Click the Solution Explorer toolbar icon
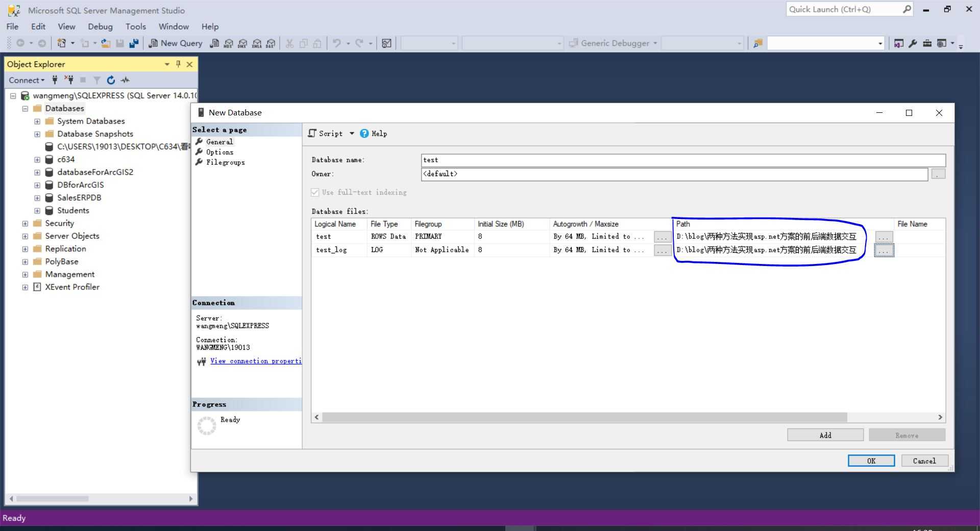Viewport: 980px width, 531px height. tap(898, 43)
